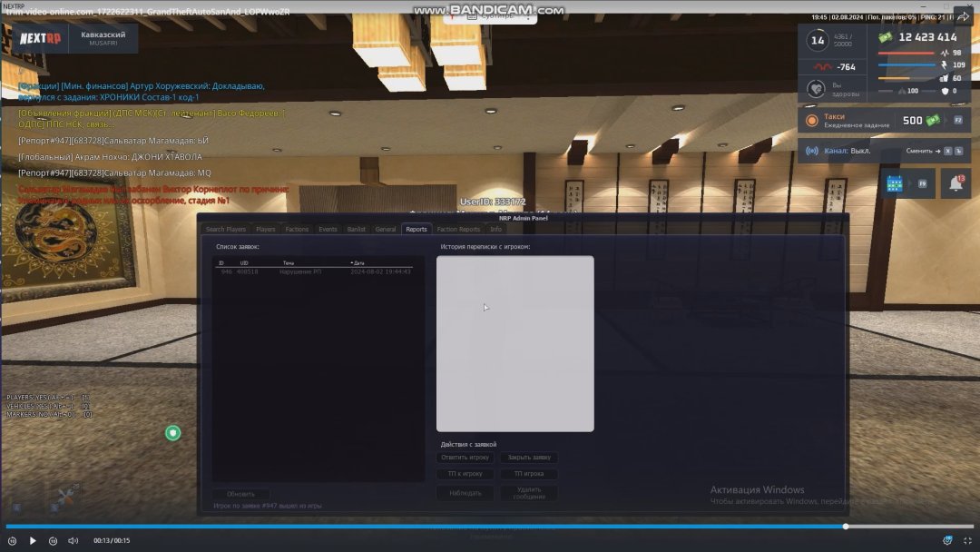Open the notifications bell icon
The width and height of the screenshot is (980, 552).
pyautogui.click(x=955, y=183)
